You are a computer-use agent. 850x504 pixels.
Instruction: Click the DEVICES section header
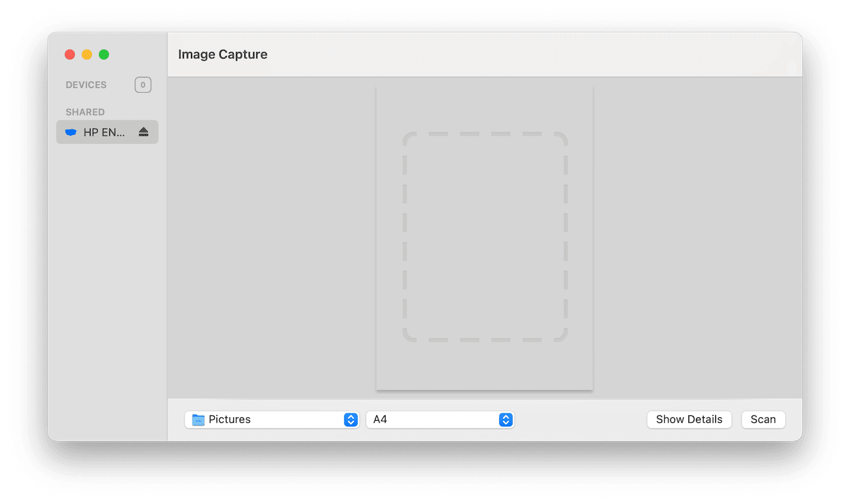86,85
